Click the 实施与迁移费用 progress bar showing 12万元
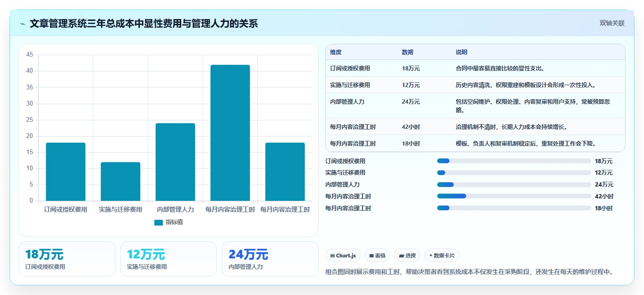Viewport: 644px width, 295px height. pyautogui.click(x=514, y=173)
